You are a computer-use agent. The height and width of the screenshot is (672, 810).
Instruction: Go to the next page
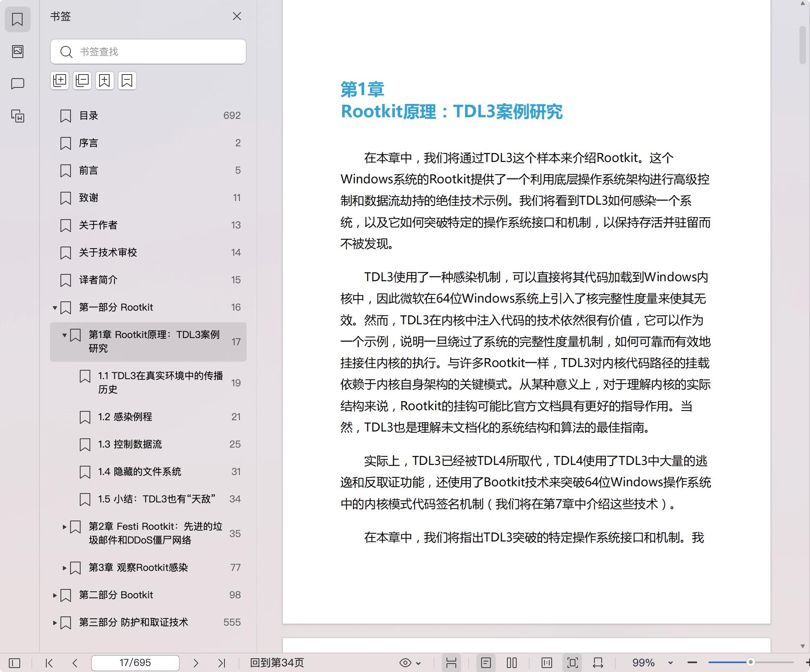coord(196,663)
